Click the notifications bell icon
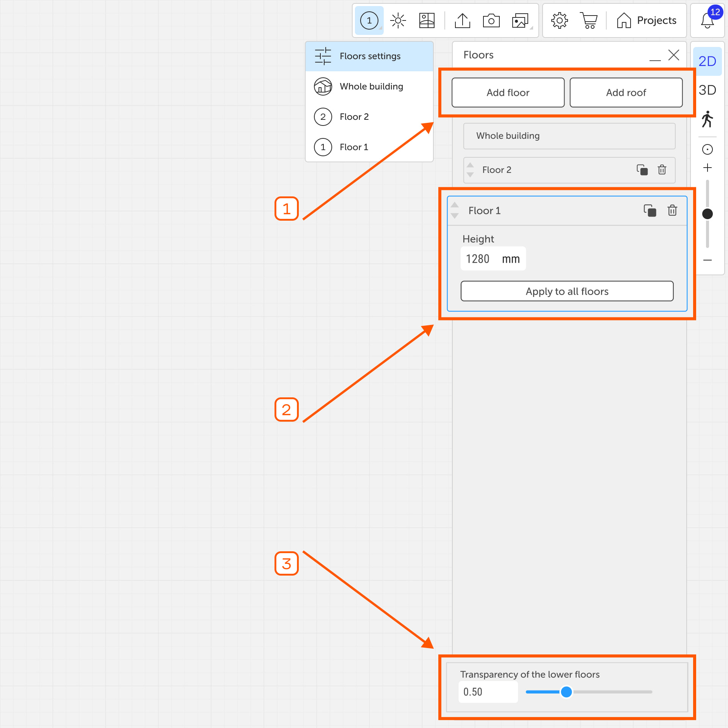The image size is (728, 728). 707,20
